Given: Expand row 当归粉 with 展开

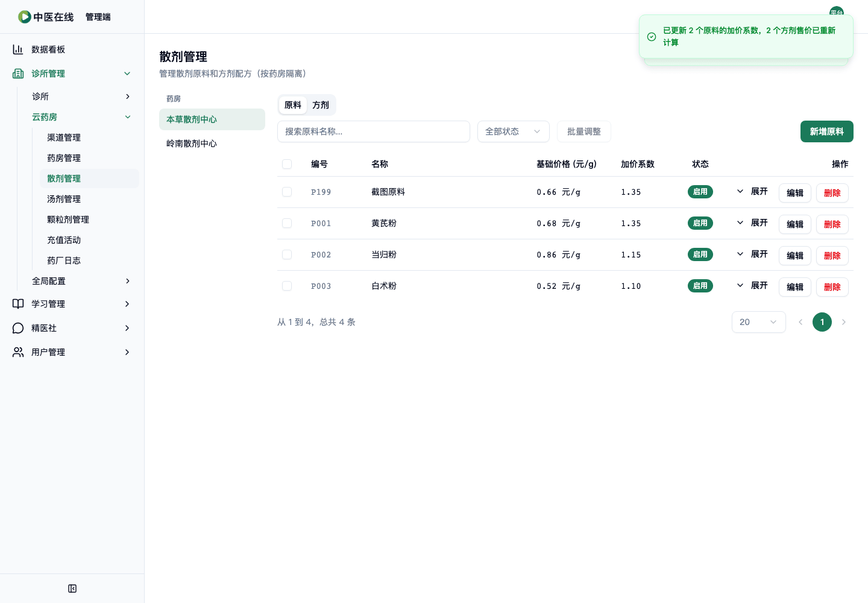Looking at the screenshot, I should click(752, 254).
